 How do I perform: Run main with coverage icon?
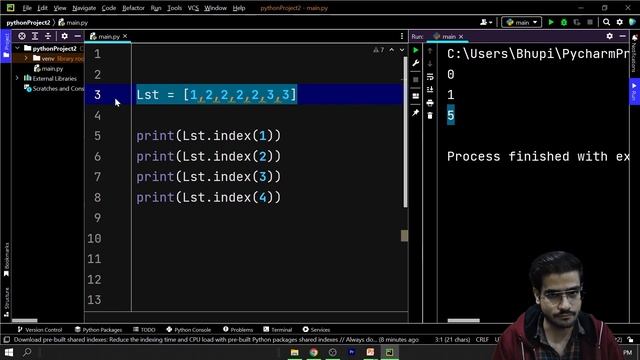[577, 22]
